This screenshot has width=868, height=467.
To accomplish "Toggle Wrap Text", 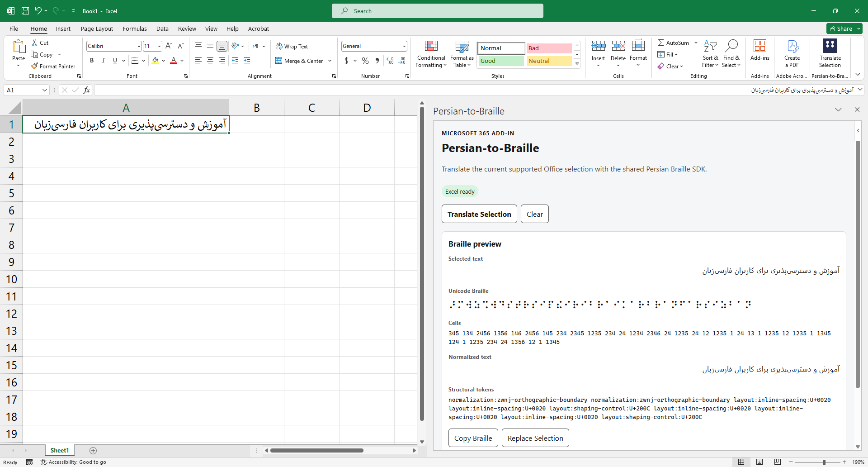I will (x=292, y=46).
